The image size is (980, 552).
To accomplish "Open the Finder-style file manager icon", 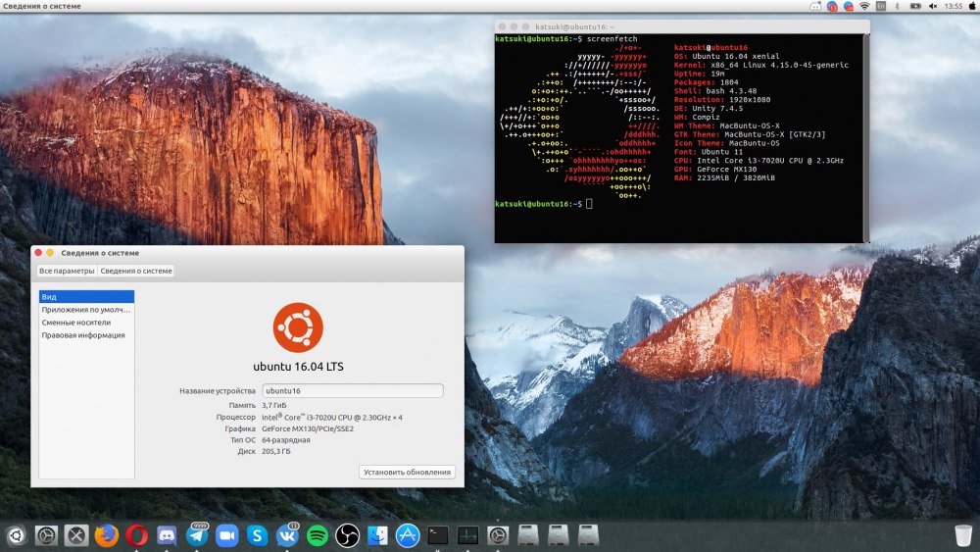I will click(377, 535).
